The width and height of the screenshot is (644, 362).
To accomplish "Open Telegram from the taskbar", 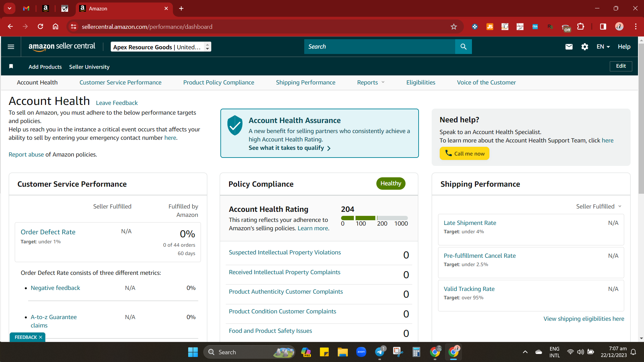I will (x=380, y=352).
